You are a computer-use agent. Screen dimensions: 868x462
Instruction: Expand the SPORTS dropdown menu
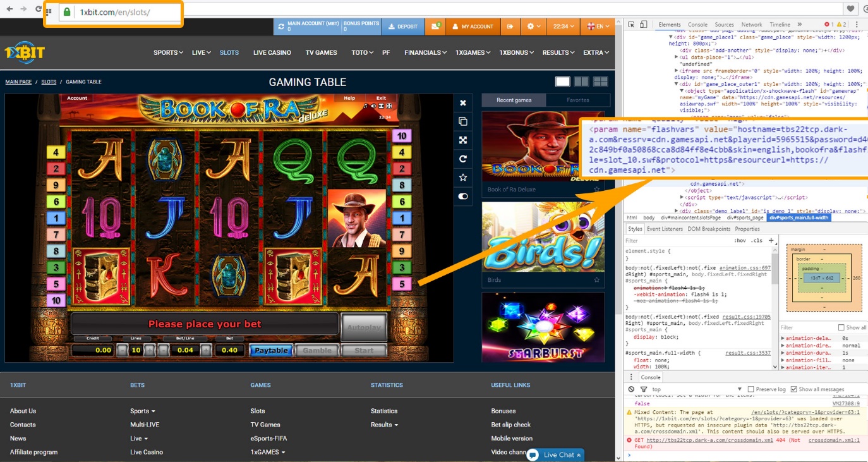(168, 52)
